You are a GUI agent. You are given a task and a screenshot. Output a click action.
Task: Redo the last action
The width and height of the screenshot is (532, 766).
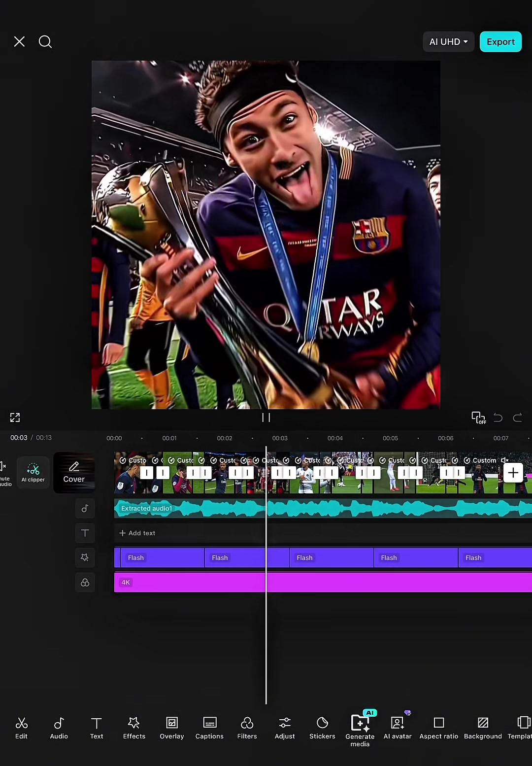tap(517, 418)
